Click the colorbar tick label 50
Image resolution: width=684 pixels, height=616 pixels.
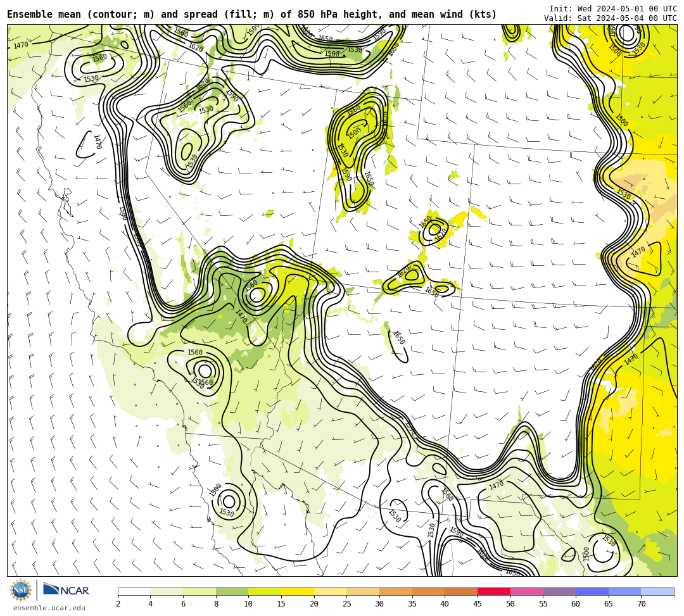point(510,604)
